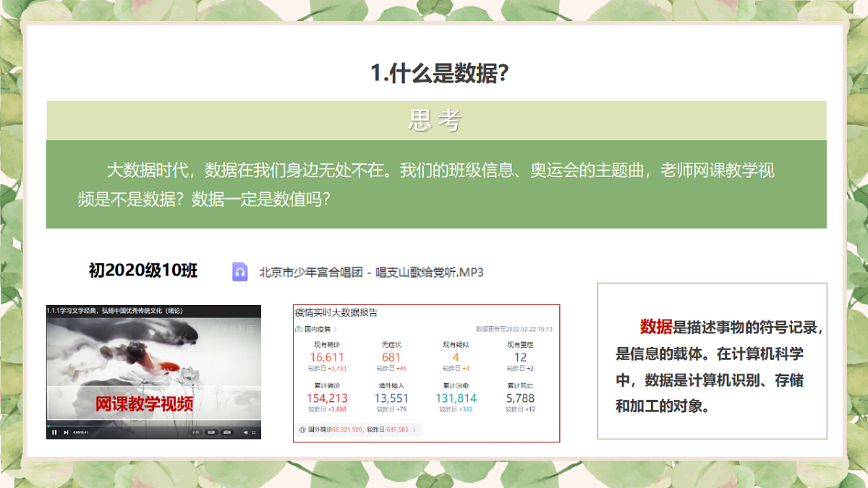
Task: Click the text 初2020级10班
Action: (x=143, y=270)
